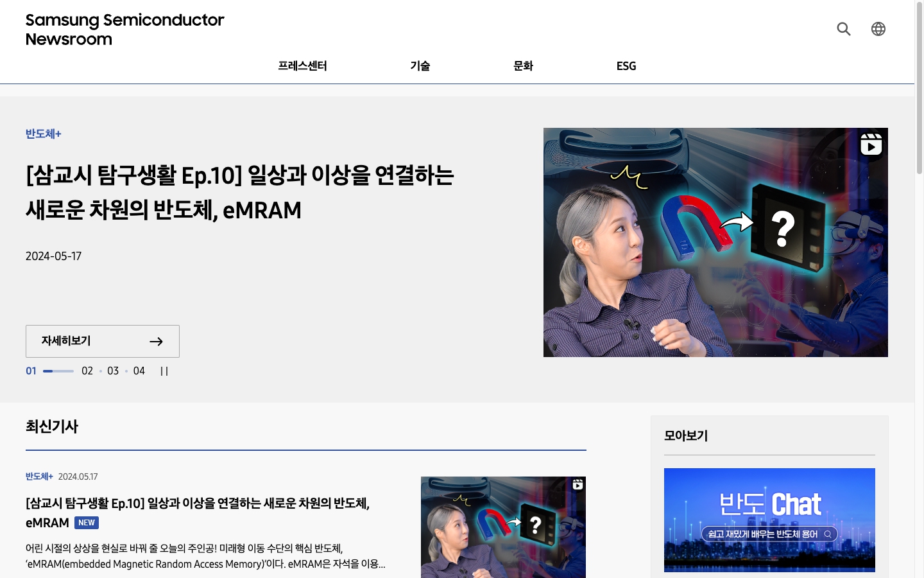Screen dimensions: 924x578
Task: Click the 자세히보기 button
Action: pos(103,341)
